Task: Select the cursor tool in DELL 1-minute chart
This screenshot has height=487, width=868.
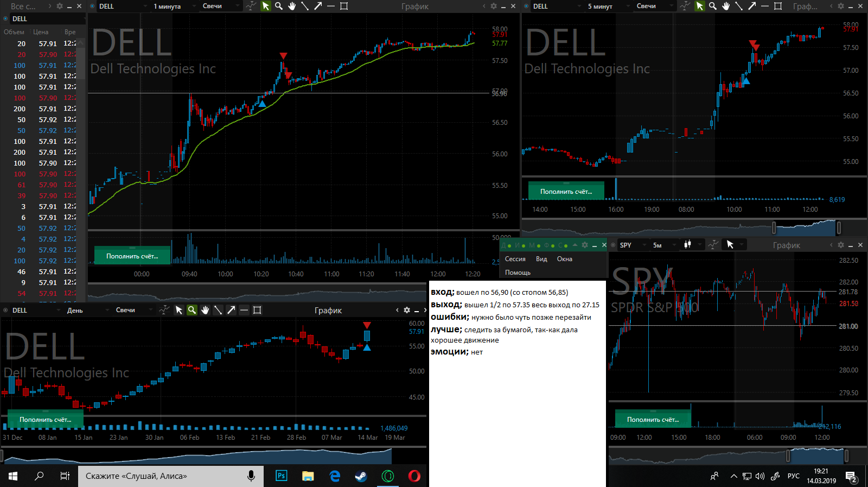Action: pos(265,6)
